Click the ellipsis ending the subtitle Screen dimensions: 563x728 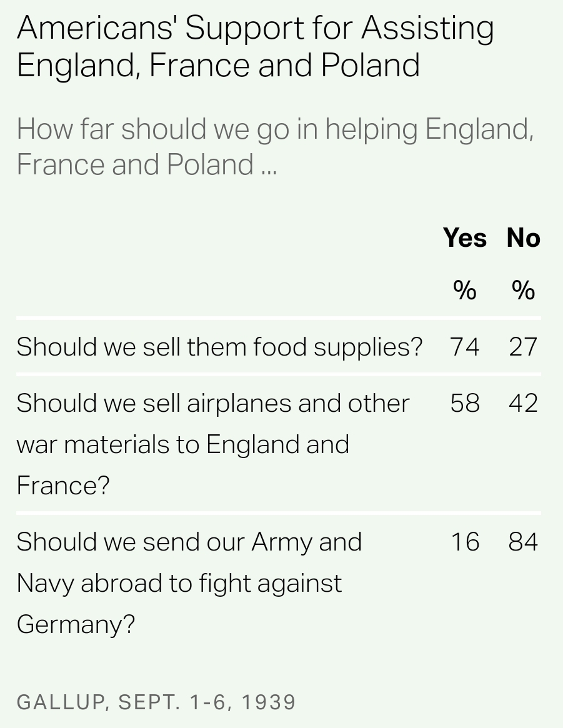(269, 170)
